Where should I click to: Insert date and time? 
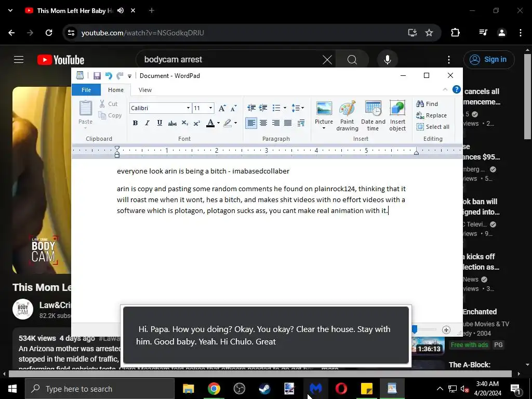pyautogui.click(x=373, y=116)
